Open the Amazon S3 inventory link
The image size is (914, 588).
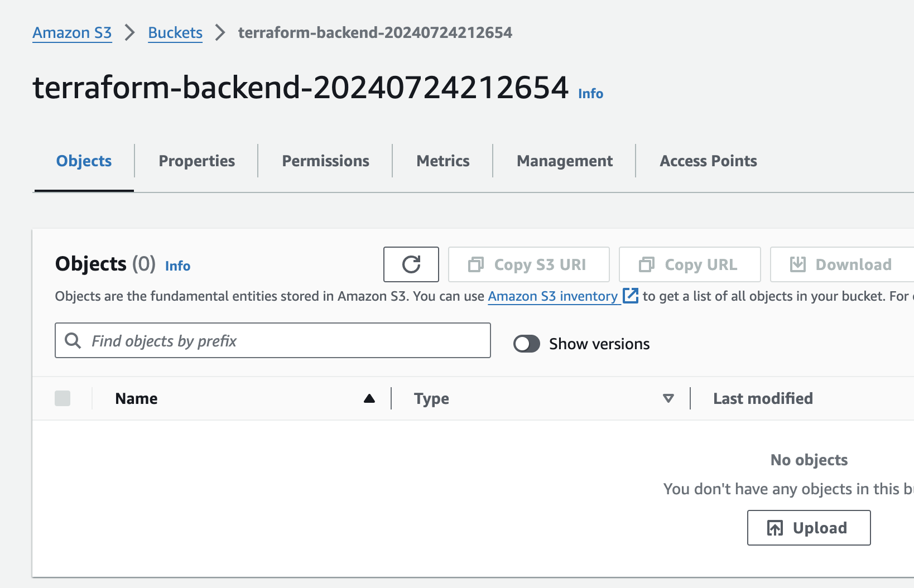pos(552,296)
